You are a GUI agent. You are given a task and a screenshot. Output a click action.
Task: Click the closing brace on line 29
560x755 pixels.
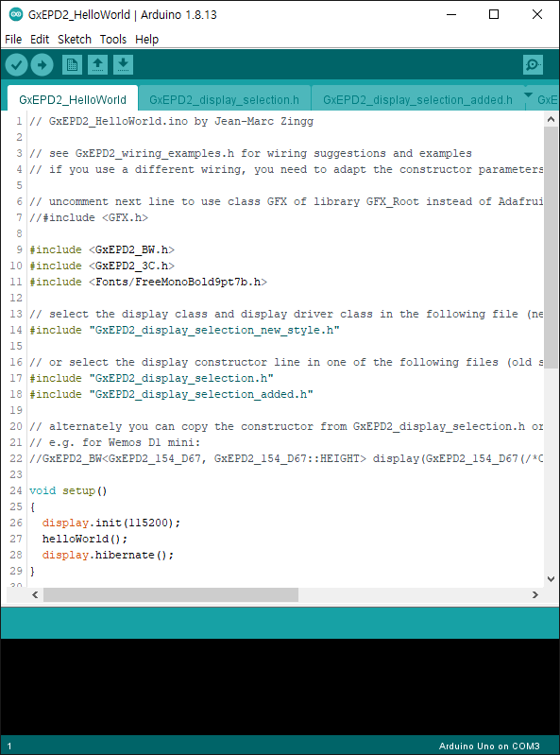(32, 571)
